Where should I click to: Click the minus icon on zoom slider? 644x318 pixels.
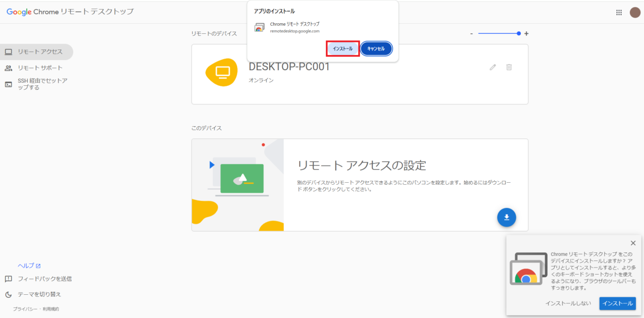472,33
